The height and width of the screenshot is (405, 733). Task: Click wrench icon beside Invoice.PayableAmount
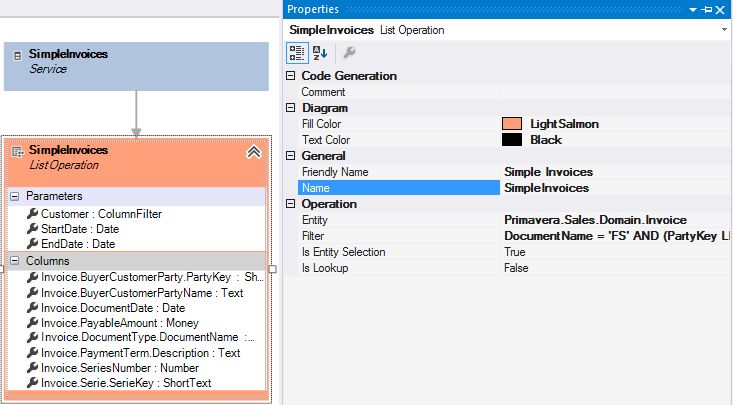(x=32, y=323)
